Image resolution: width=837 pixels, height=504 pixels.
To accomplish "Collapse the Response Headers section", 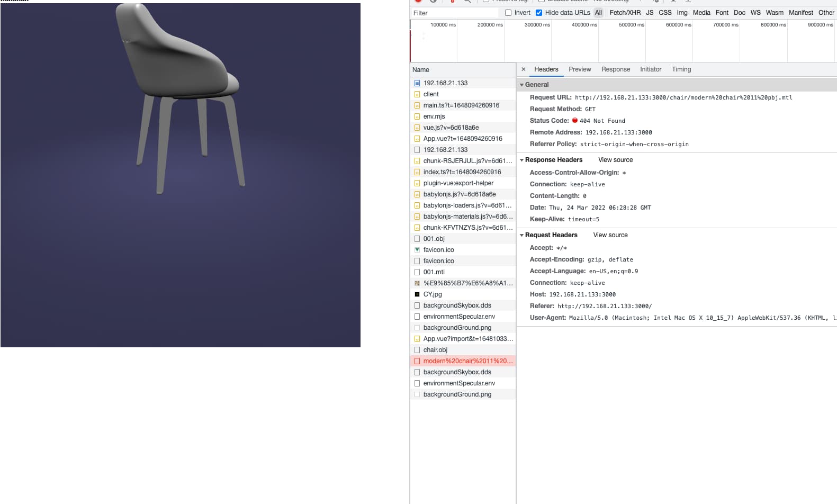I will click(521, 160).
